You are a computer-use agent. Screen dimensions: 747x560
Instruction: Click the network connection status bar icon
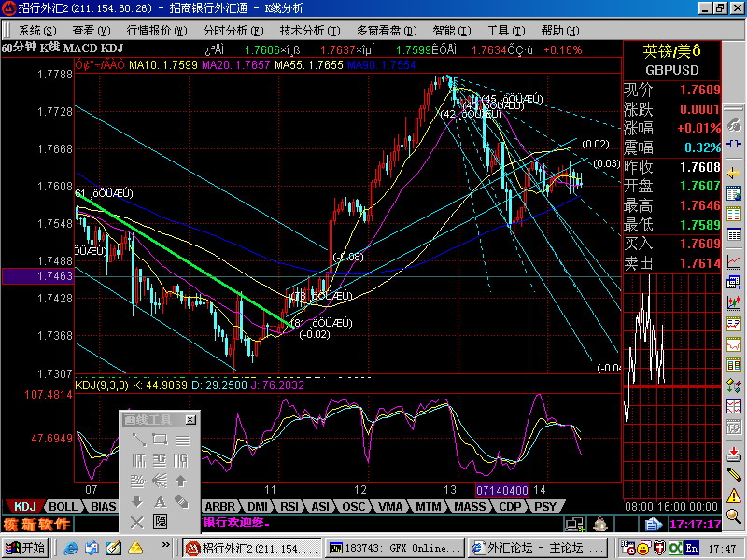(574, 525)
